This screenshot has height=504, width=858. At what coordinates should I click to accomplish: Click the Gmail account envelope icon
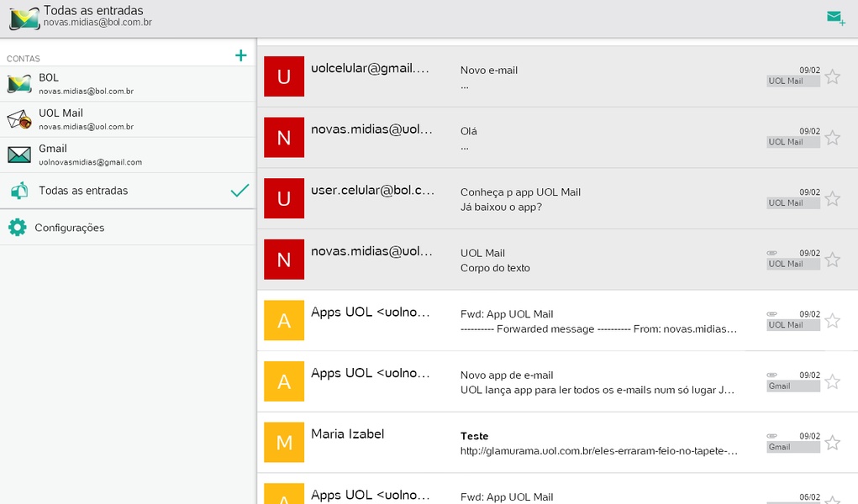(x=19, y=155)
